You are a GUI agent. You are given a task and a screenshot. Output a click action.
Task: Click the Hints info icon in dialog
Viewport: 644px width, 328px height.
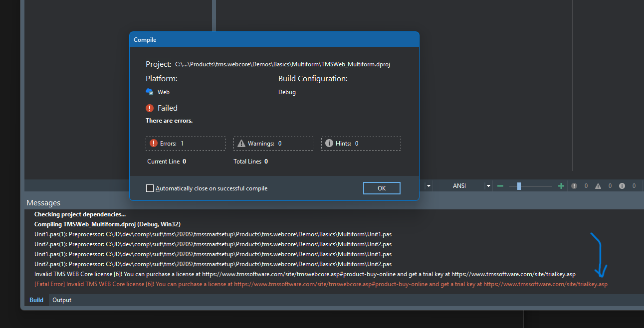[x=329, y=143]
